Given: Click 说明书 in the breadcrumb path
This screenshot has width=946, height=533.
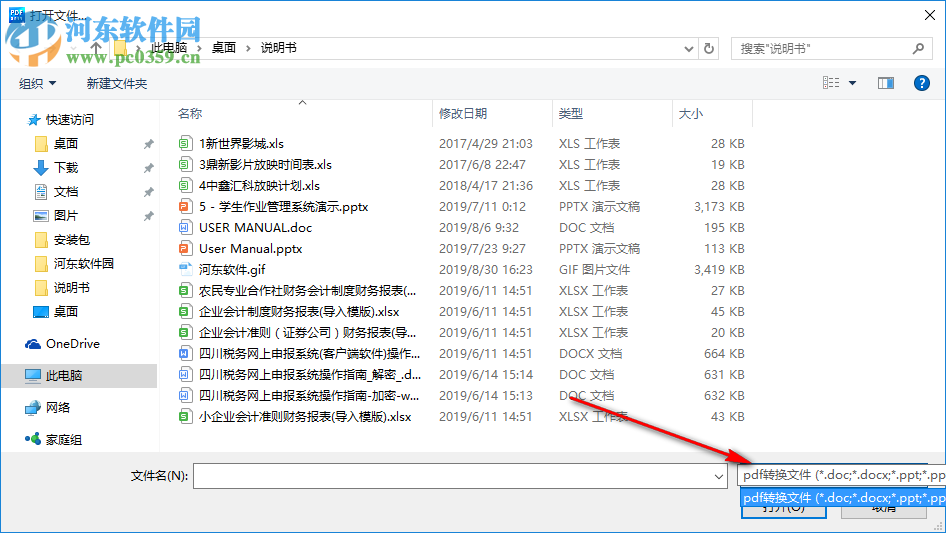Looking at the screenshot, I should click(279, 48).
